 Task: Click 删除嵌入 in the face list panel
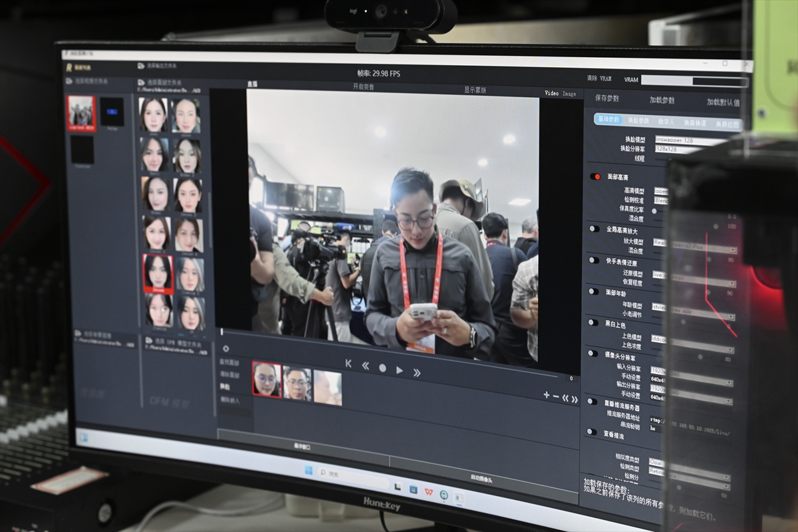(x=229, y=400)
